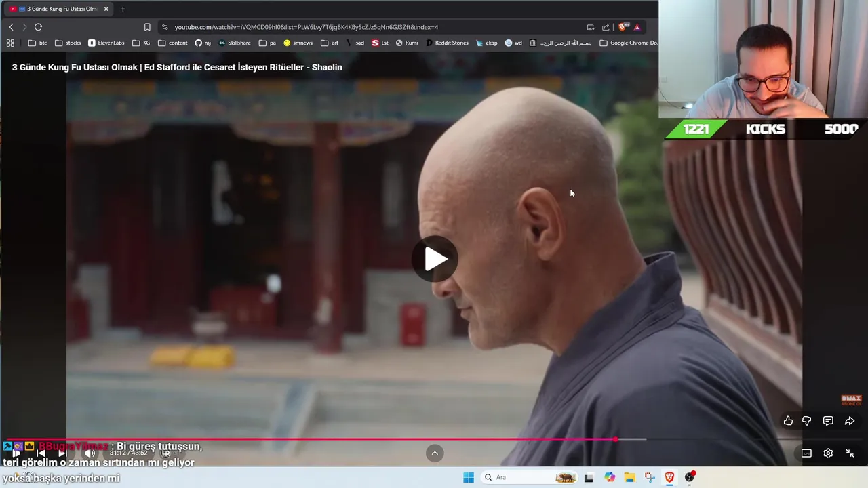The width and height of the screenshot is (868, 488).
Task: Open the apps grid in the bookmarks bar
Action: [x=10, y=43]
